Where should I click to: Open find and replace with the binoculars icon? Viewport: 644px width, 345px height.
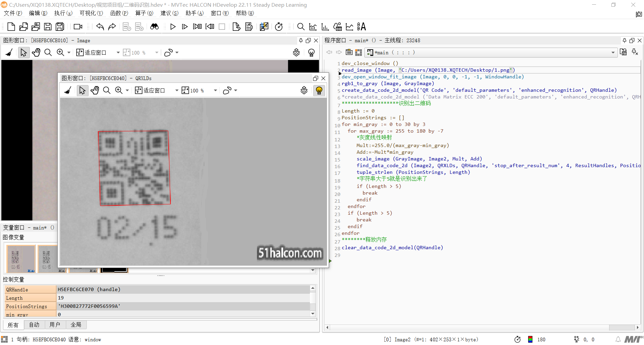point(154,27)
